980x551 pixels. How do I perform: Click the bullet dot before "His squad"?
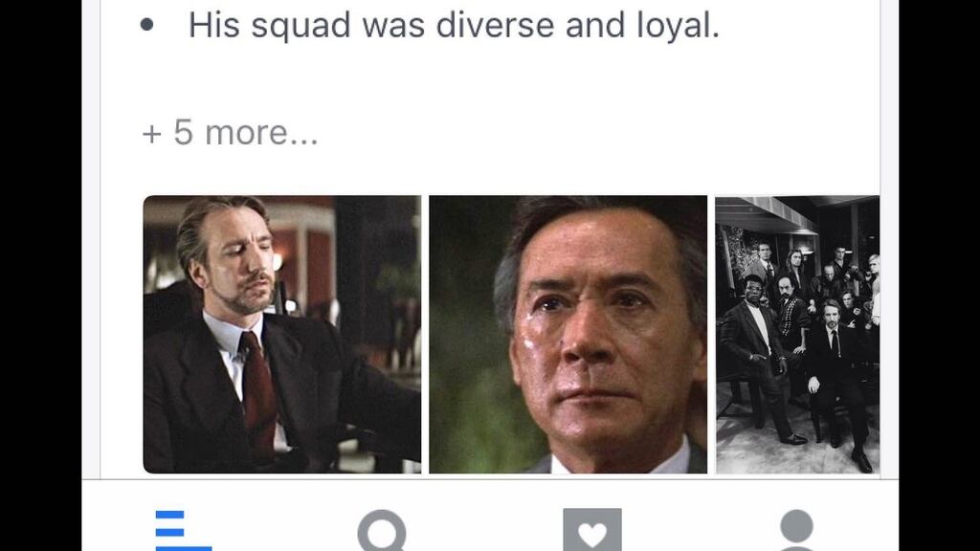click(x=146, y=25)
